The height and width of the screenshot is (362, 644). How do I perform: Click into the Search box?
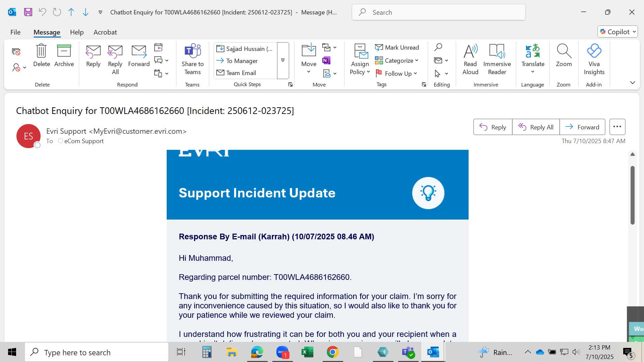point(439,12)
